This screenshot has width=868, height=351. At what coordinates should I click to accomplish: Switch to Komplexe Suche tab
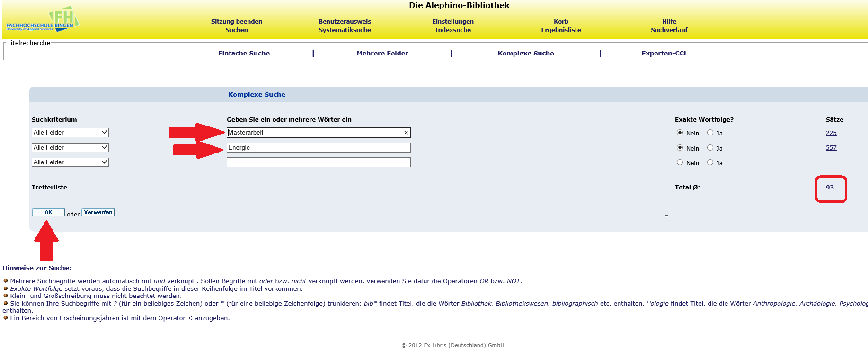(526, 54)
